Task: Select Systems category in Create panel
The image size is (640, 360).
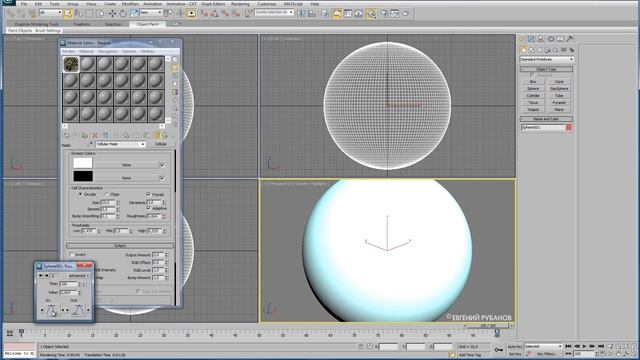Action: point(571,50)
